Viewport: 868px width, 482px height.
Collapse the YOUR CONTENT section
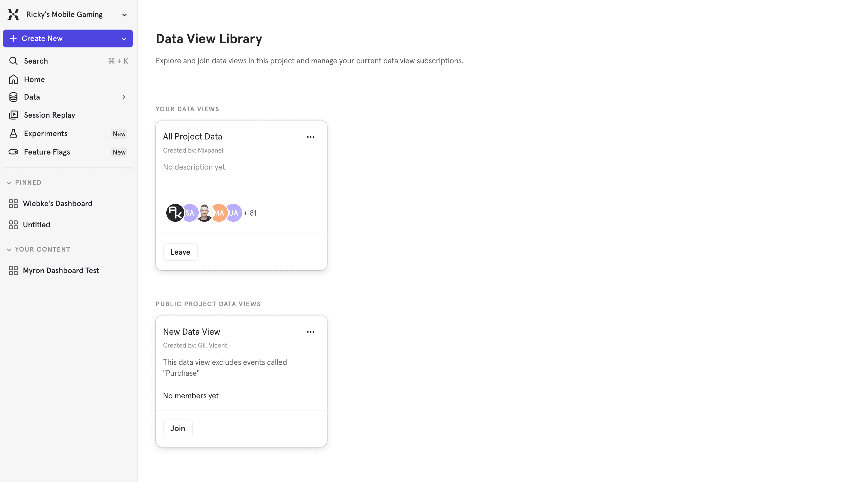(9, 249)
